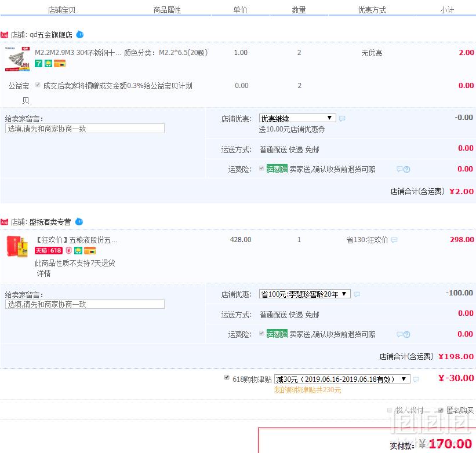Viewport: 476px width, 453px height.
Task: Click 此商品性质不支持7天退货 notice
Action: click(x=75, y=263)
